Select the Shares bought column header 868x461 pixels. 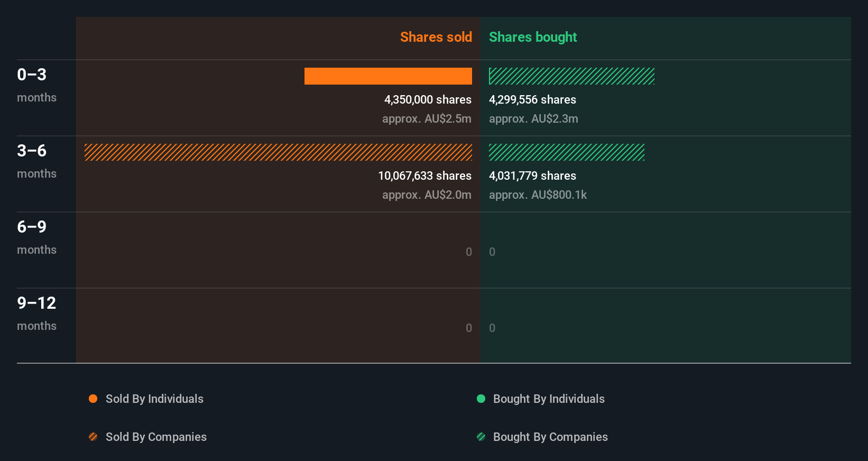(533, 37)
